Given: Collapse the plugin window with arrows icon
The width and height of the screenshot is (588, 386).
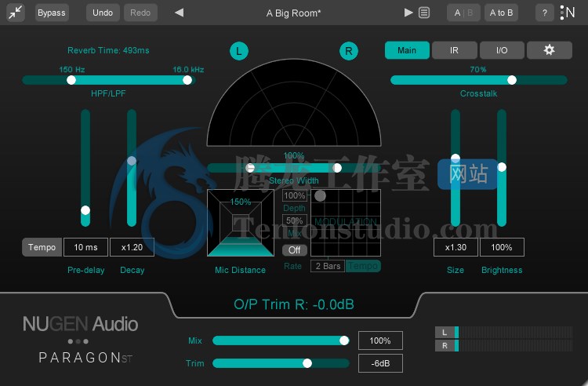Looking at the screenshot, I should click(16, 13).
